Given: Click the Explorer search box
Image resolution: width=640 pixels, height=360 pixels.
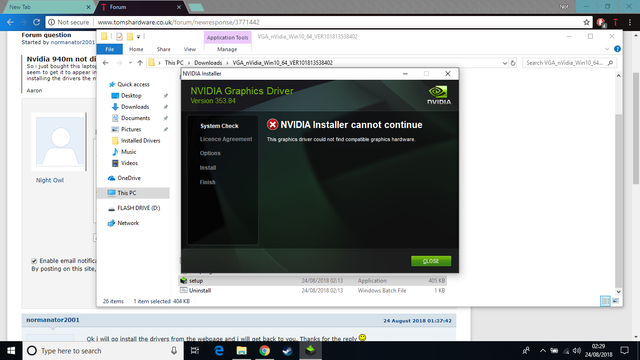Looking at the screenshot, I should point(569,63).
